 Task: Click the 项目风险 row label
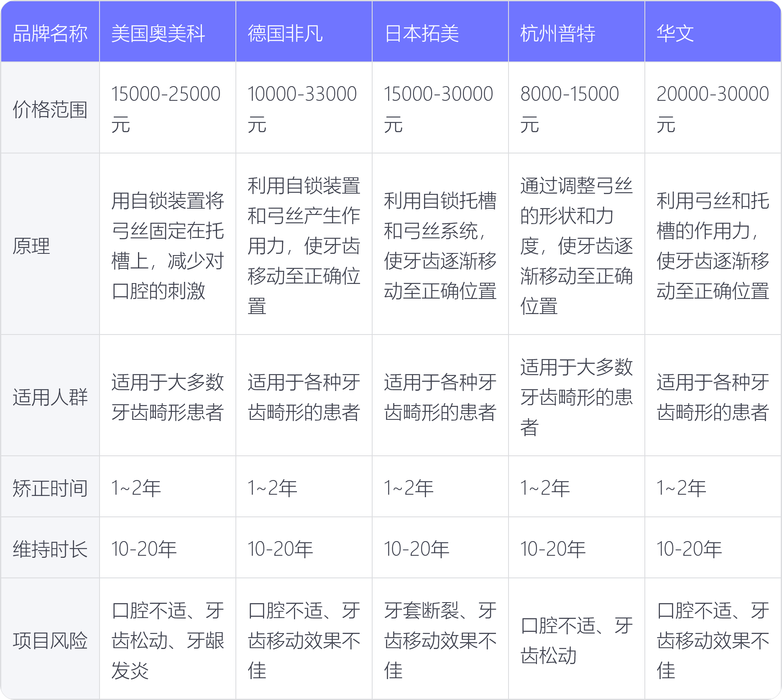(50, 639)
